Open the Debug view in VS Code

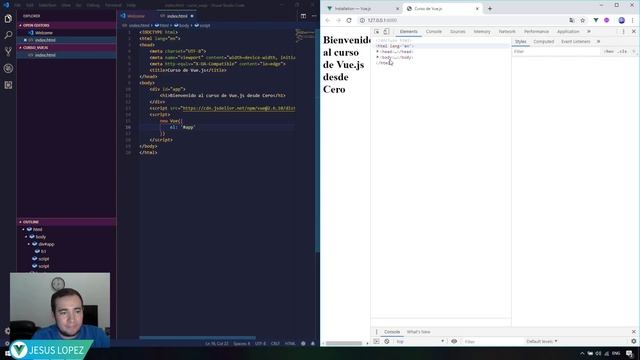pos(8,68)
